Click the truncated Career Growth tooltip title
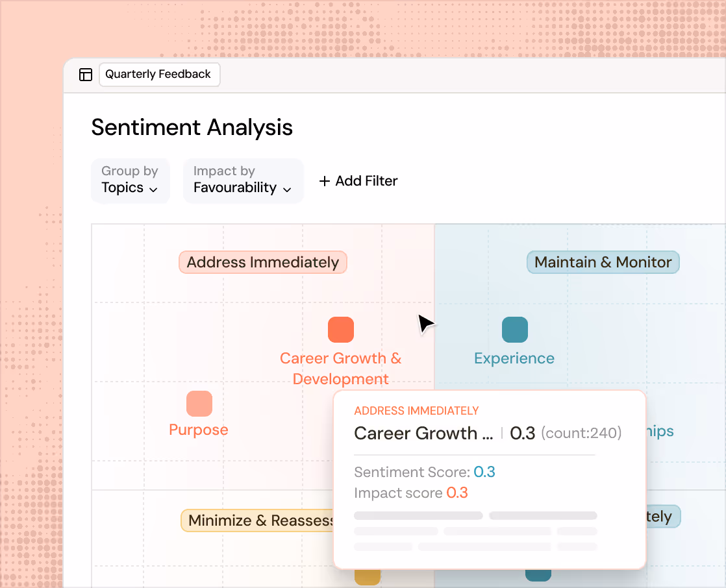 [x=423, y=433]
